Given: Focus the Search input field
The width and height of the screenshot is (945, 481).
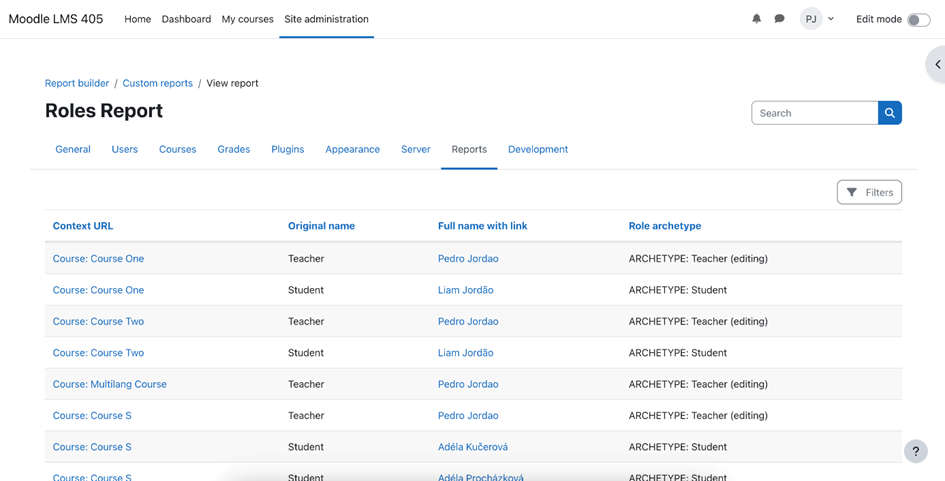Looking at the screenshot, I should (815, 113).
